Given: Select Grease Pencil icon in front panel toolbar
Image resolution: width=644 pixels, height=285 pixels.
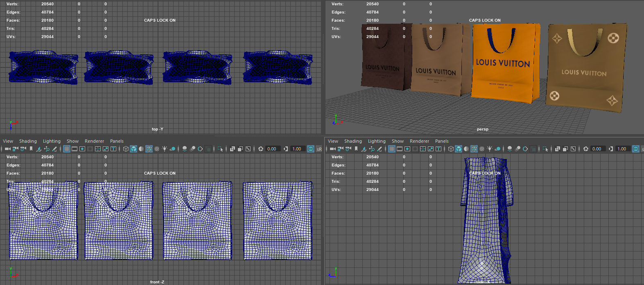Looking at the screenshot, I should (x=54, y=149).
